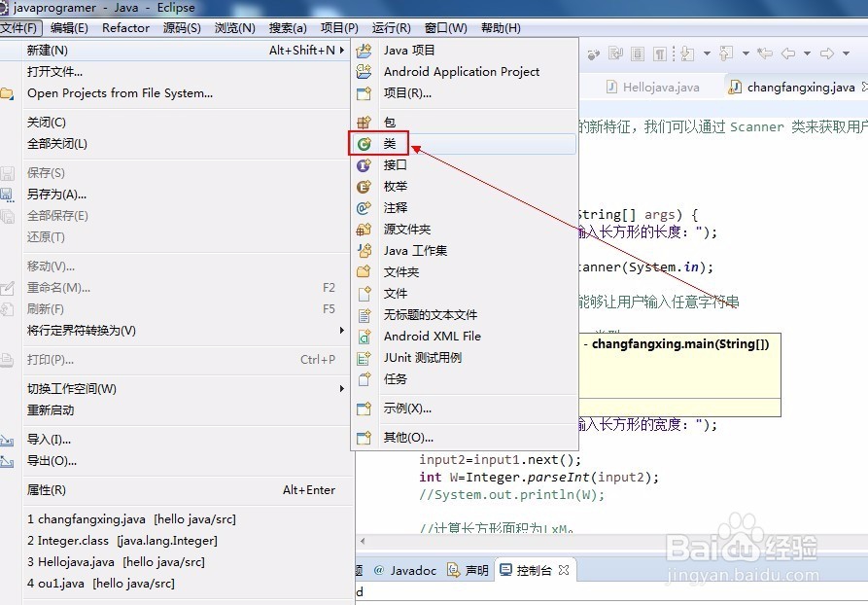Screen dimensions: 868x605
Task: Open the 浏览(N) menu
Action: coord(235,27)
